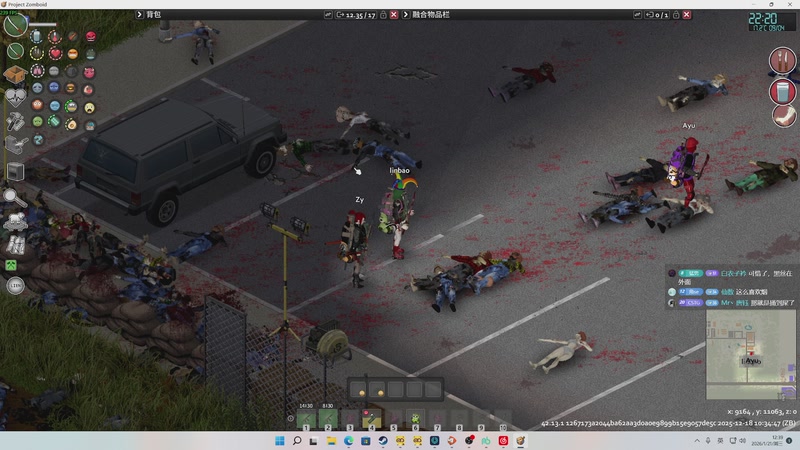Open Microsoft Edge from the taskbar
The height and width of the screenshot is (450, 800).
(x=348, y=441)
